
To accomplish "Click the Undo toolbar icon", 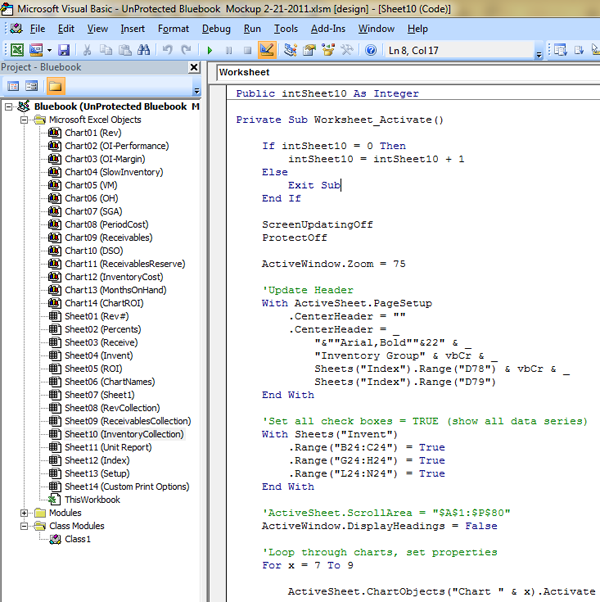I will tap(167, 50).
